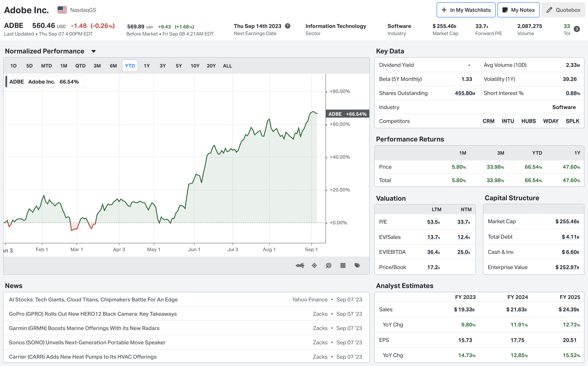This screenshot has height=366, width=588.
Task: Click the LTM P/E 53.5x value
Action: [433, 222]
